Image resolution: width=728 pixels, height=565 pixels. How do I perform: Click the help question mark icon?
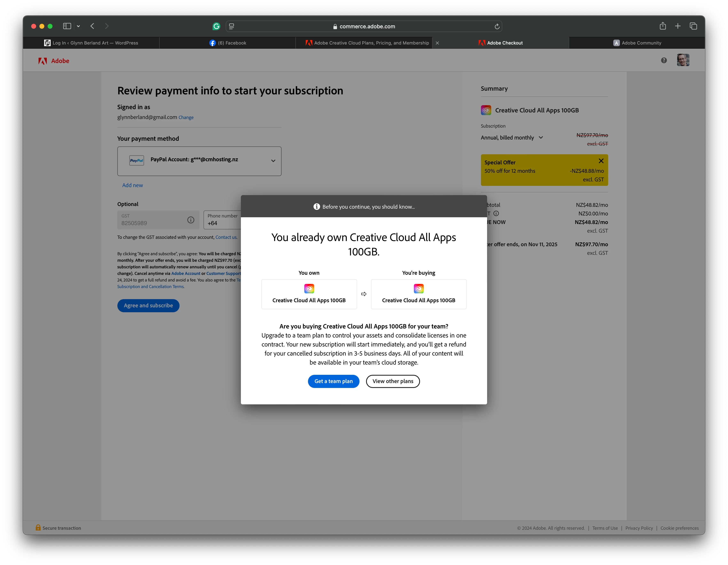point(664,60)
